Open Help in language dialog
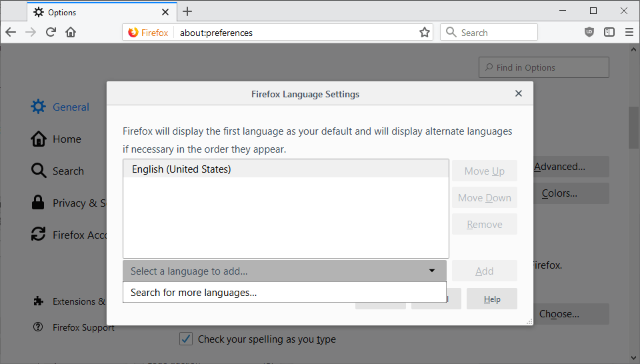 (492, 299)
